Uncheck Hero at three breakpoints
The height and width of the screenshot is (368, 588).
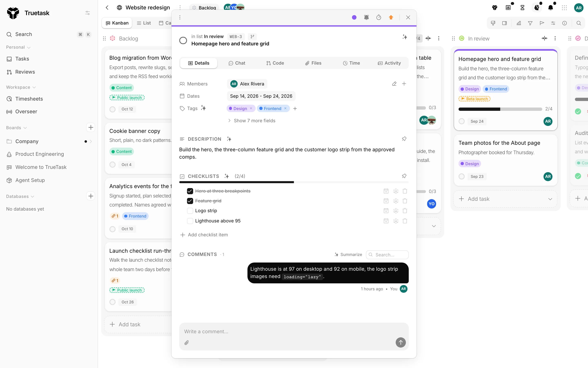tap(190, 191)
